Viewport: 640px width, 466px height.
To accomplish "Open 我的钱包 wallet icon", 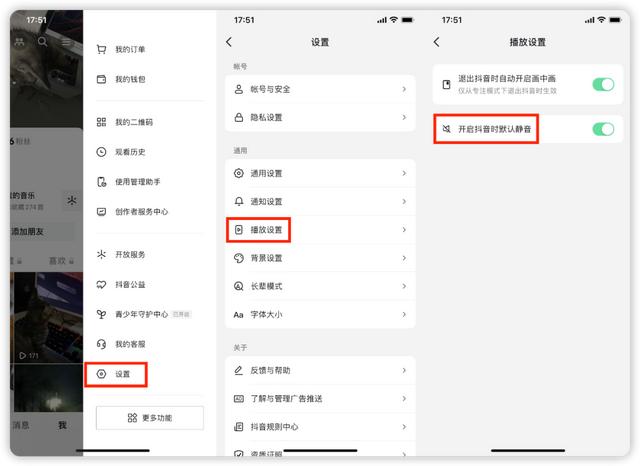I will pos(101,79).
